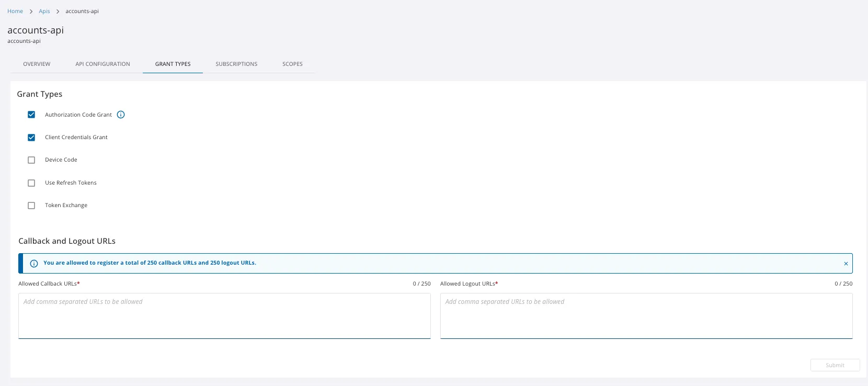Select the Grant Types tab

(173, 64)
